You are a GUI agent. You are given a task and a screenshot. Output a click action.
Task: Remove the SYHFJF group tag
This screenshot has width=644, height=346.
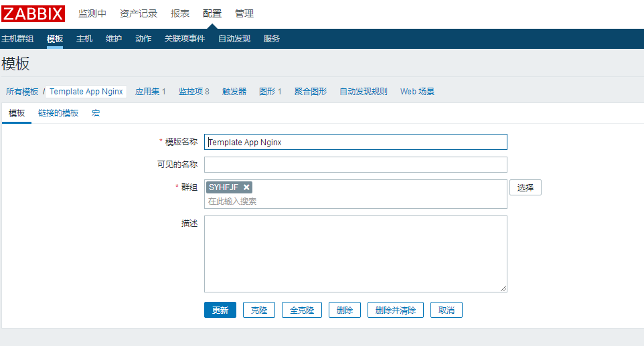246,187
